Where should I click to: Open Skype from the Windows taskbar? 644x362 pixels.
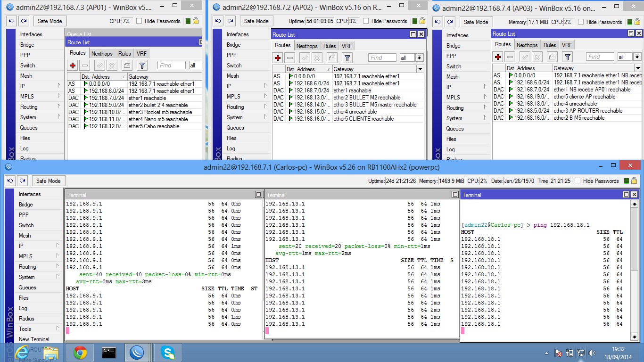pos(167,352)
